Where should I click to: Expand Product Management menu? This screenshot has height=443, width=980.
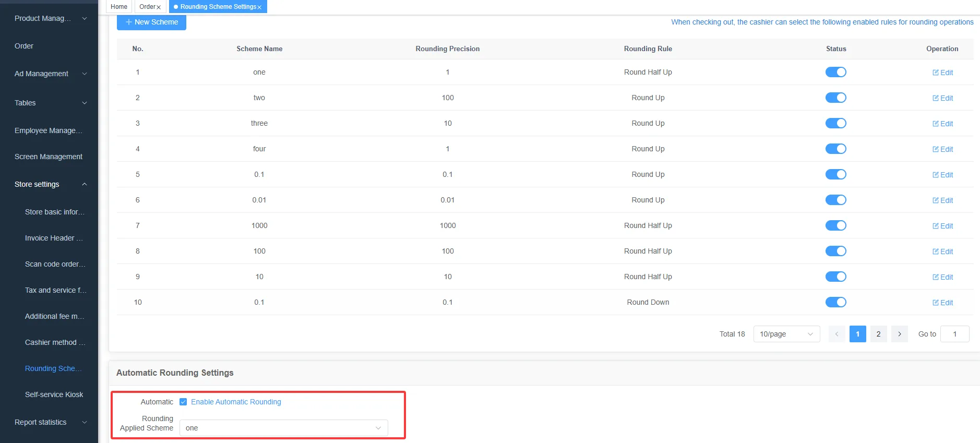(x=49, y=18)
